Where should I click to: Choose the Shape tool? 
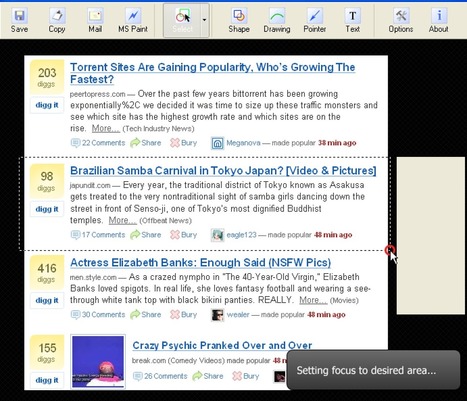pyautogui.click(x=239, y=21)
